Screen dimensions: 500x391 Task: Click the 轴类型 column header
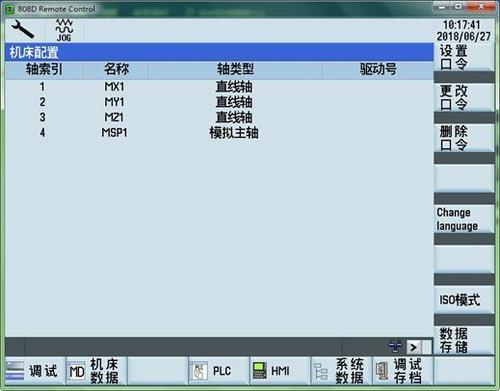[235, 69]
